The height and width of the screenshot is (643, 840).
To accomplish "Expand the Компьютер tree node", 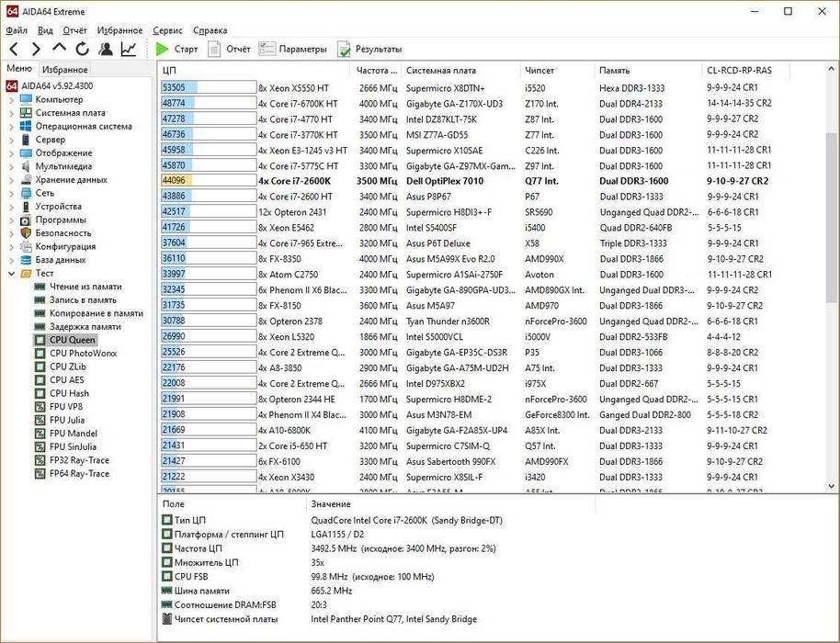I will point(12,99).
